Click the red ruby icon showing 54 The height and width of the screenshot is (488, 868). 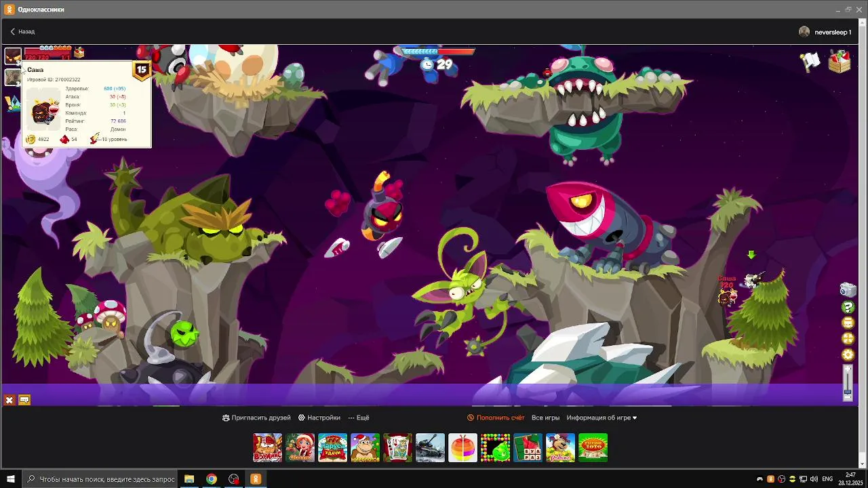pos(65,139)
